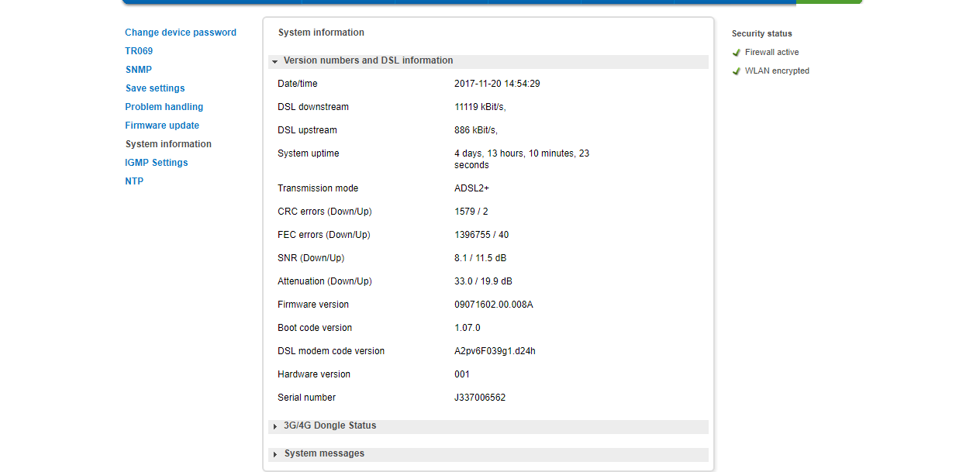
Task: Expand System messages section
Action: tap(488, 454)
